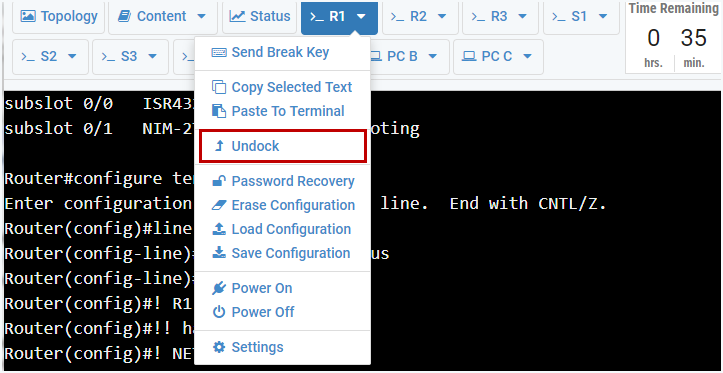Choose Power Off for R1
Viewport: 723px width, 373px height.
tap(283, 312)
